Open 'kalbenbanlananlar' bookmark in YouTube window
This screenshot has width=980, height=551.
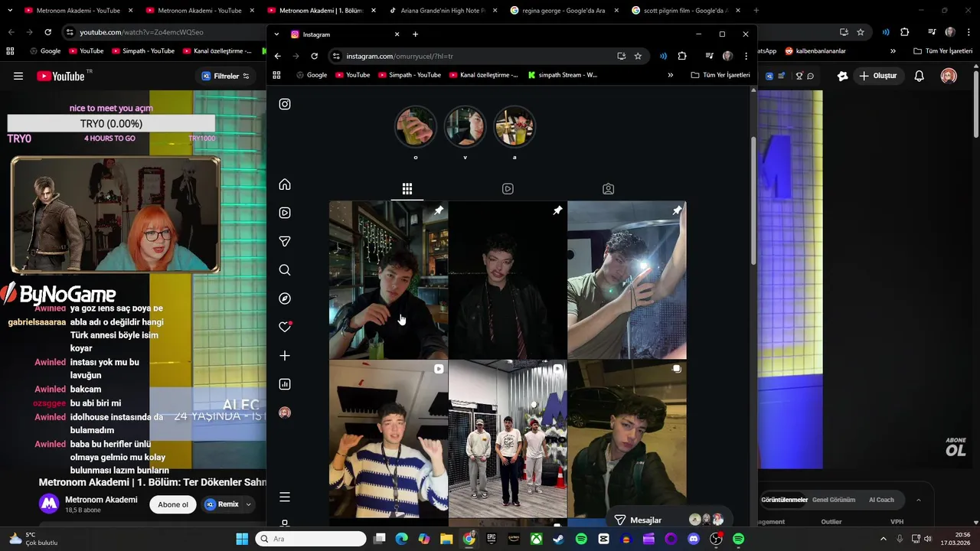pos(815,51)
